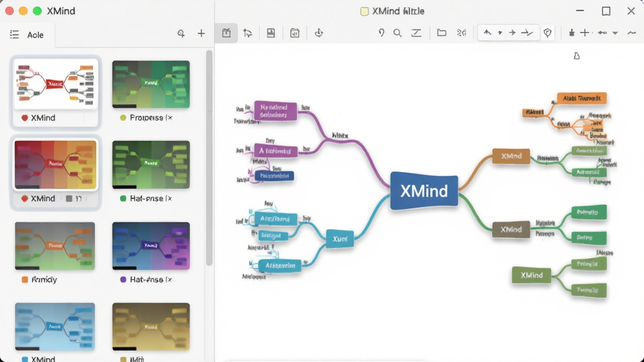Click the plus icon in main toolbar
Image resolution: width=644 pixels, height=362 pixels.
pyautogui.click(x=584, y=33)
